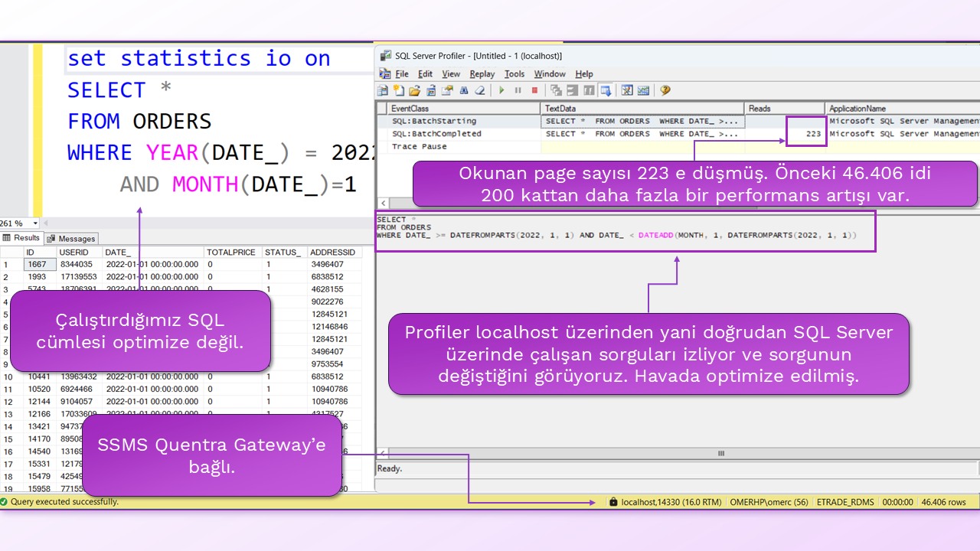The width and height of the screenshot is (980, 551).
Task: Click TextData cell of SQL:BatchStarting row
Action: (642, 121)
